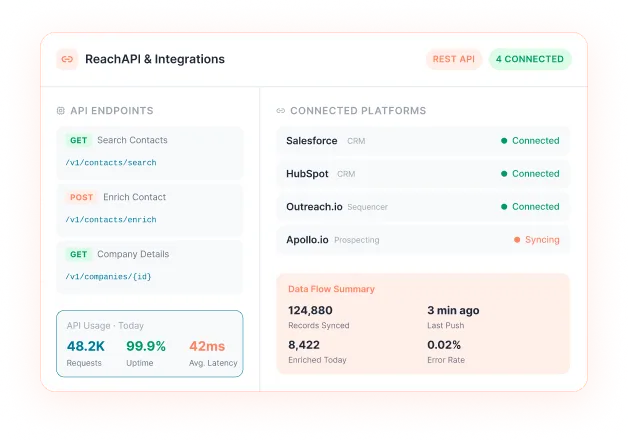Select the /v1/contacts/enrich path
Screen dimensions: 628x440
click(x=111, y=219)
